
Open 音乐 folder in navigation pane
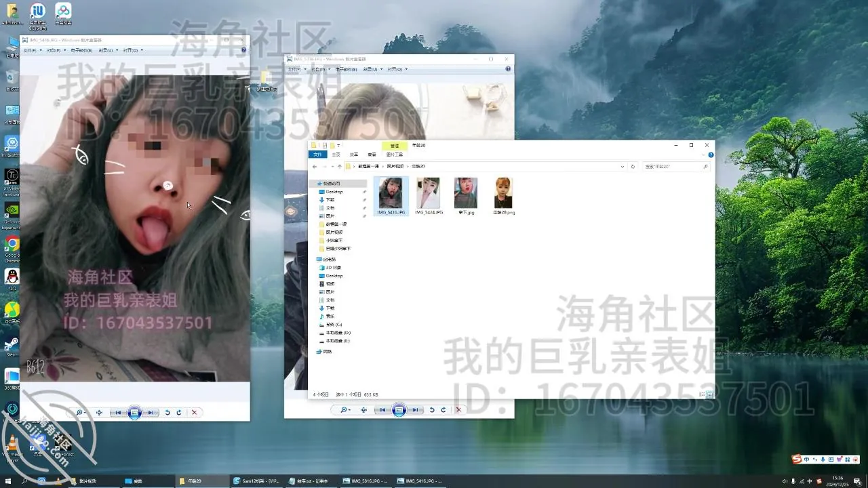pyautogui.click(x=330, y=317)
